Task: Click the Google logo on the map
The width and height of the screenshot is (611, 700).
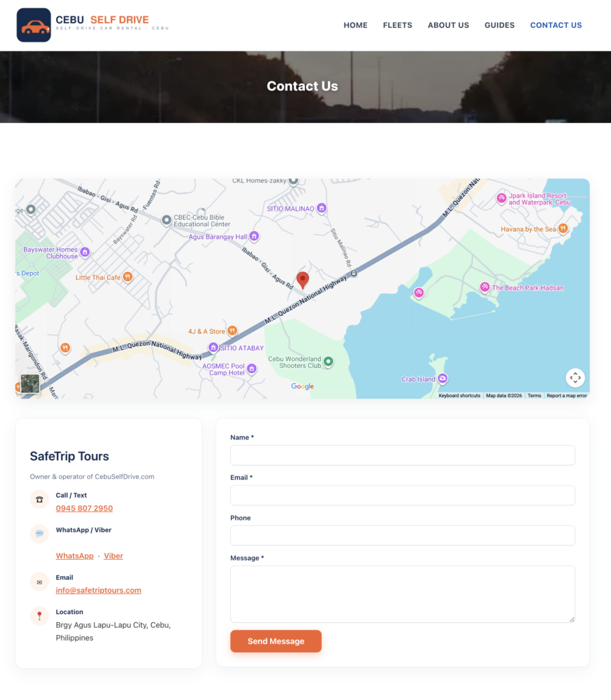Action: click(x=303, y=387)
